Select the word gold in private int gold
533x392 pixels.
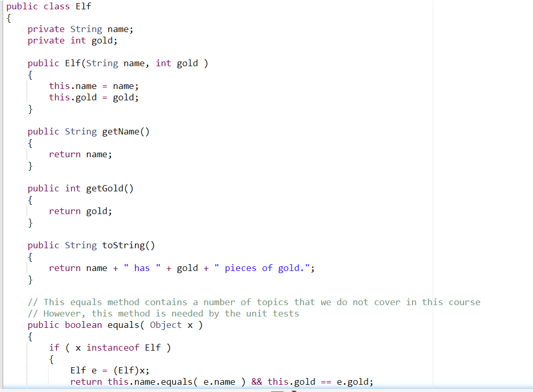tap(102, 40)
